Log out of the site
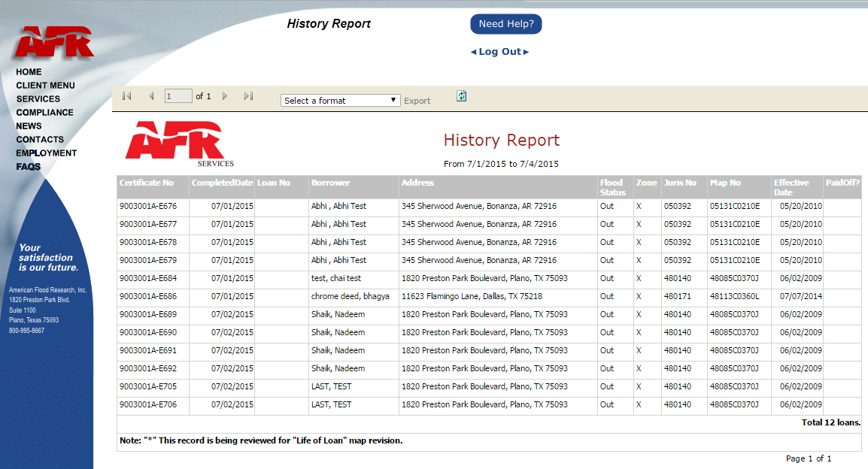The image size is (868, 469). 500,51
